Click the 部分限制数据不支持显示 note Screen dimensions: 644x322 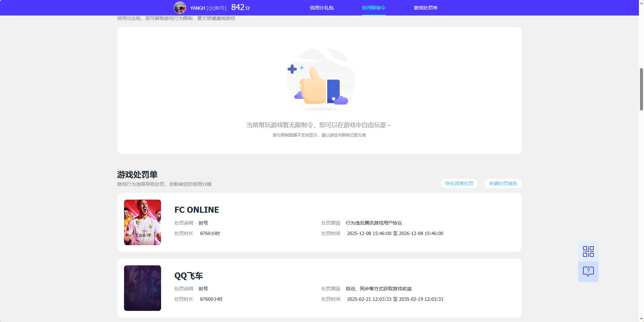point(319,135)
